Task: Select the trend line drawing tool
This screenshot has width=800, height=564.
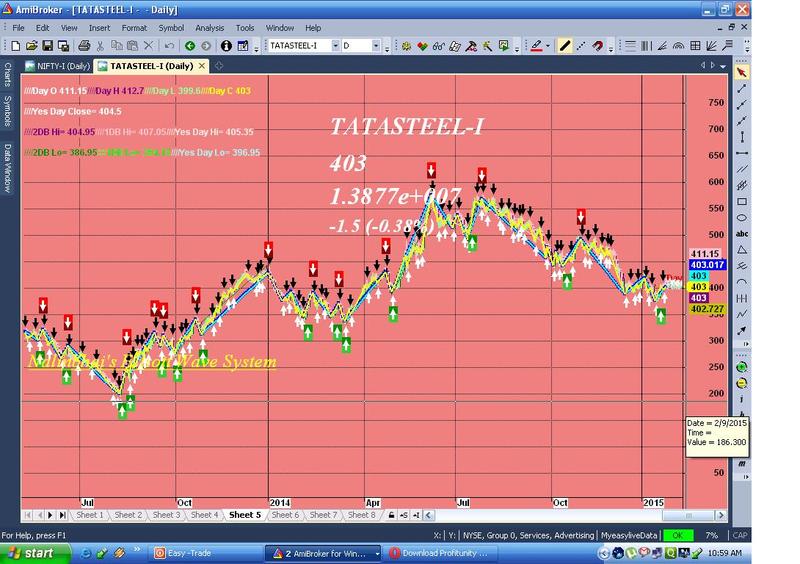Action: point(742,89)
